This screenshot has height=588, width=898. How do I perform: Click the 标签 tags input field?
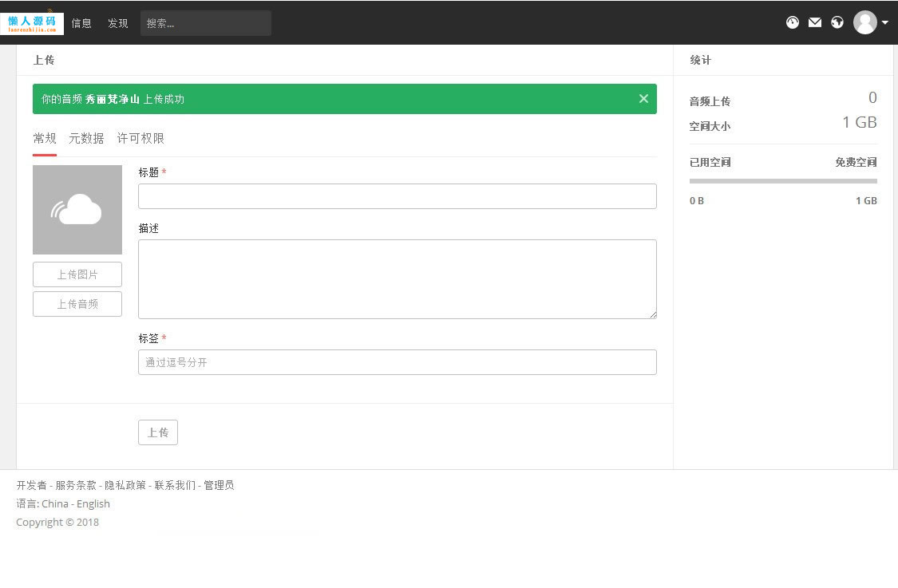coord(397,361)
